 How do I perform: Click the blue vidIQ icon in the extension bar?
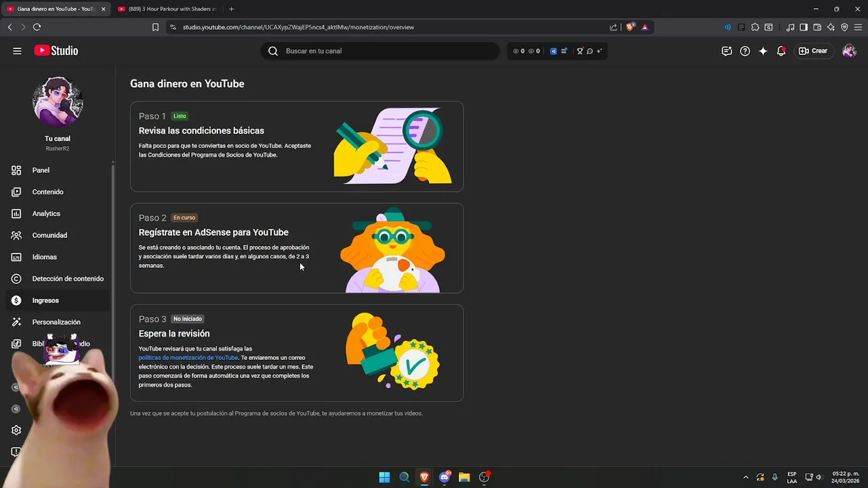(554, 51)
